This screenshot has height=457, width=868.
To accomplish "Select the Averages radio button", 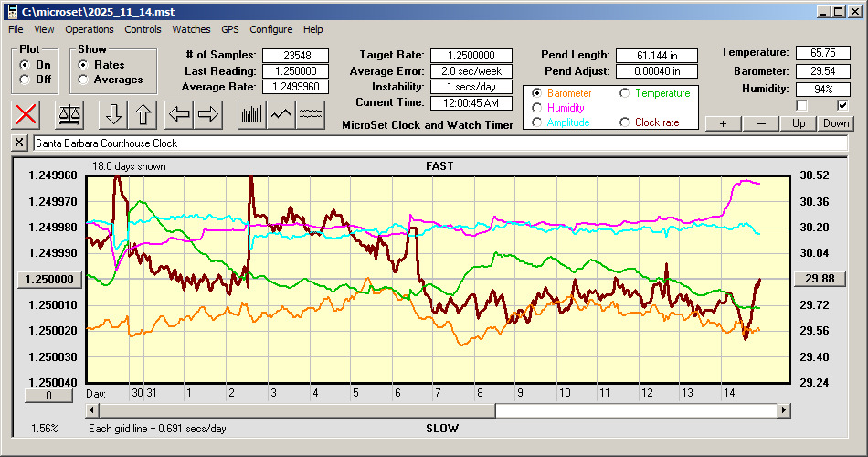I will (84, 80).
